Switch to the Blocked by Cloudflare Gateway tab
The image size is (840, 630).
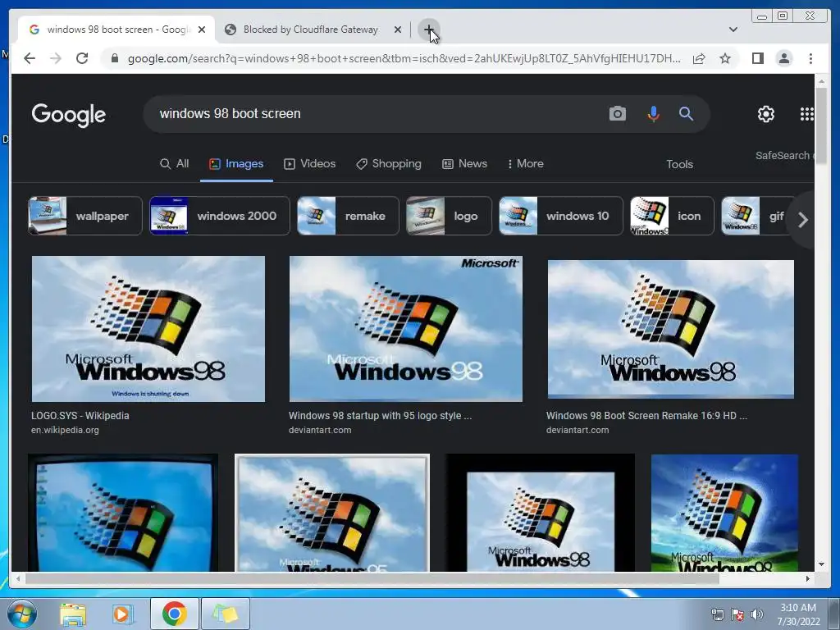coord(311,30)
